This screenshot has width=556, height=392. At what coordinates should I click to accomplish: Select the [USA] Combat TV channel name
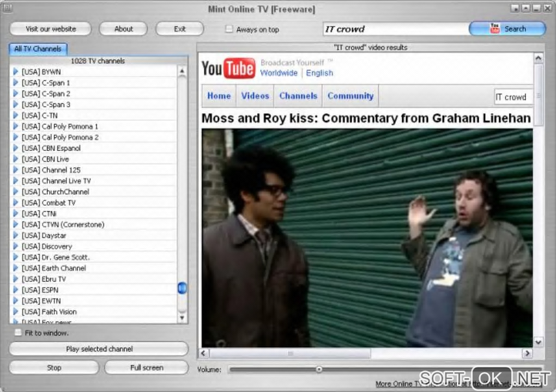click(48, 203)
